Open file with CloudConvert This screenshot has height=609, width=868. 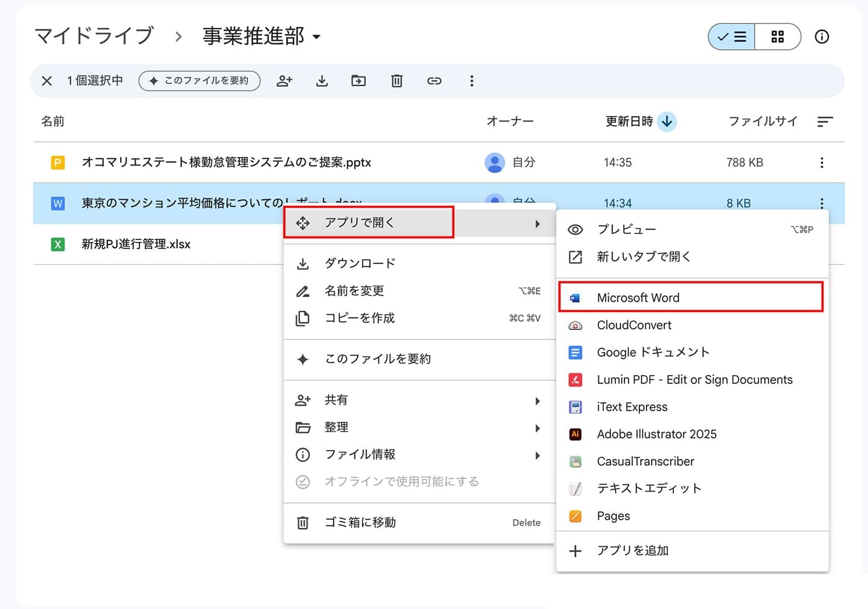[x=693, y=325]
